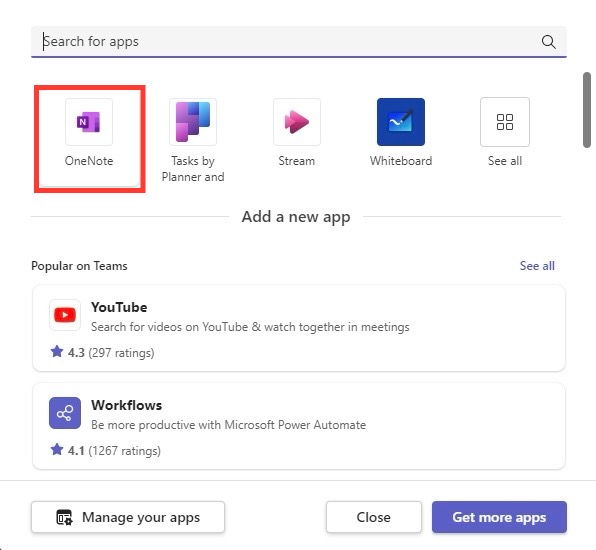Screen dimensions: 596x550
Task: Click Get more apps
Action: coord(499,517)
